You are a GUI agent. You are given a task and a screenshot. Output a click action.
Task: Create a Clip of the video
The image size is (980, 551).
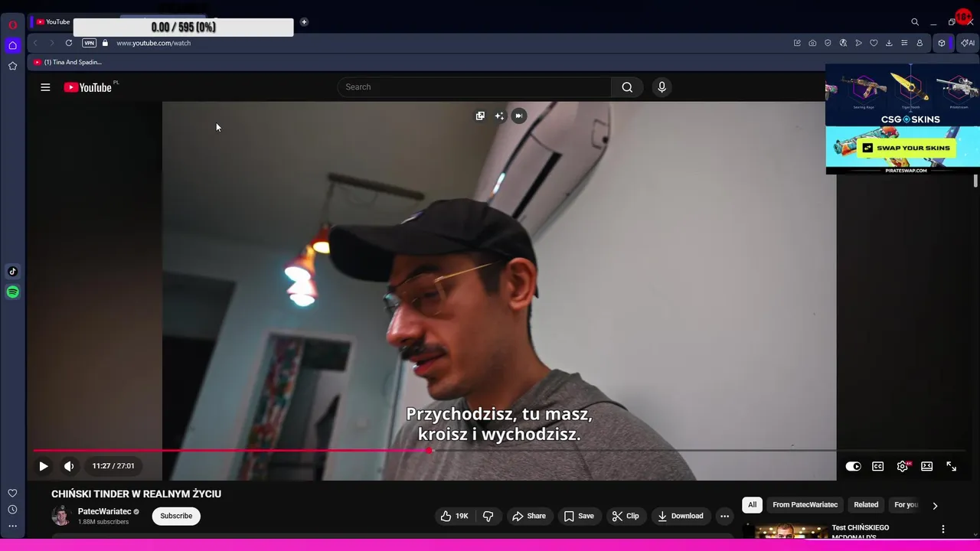point(626,516)
